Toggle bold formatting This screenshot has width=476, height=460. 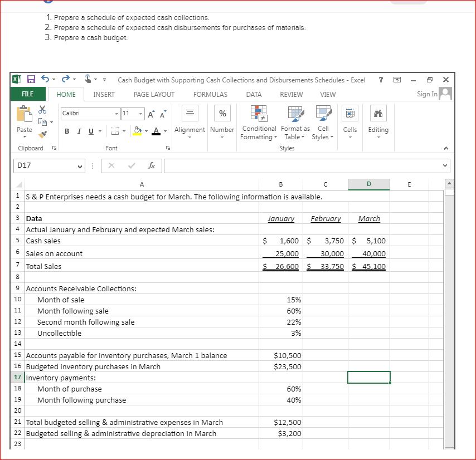click(67, 131)
